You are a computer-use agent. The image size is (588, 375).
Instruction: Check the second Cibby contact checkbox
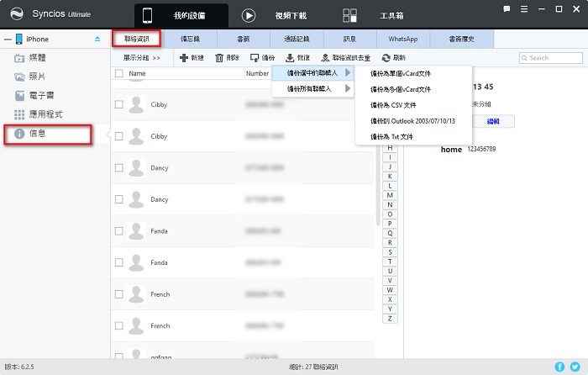tap(119, 136)
